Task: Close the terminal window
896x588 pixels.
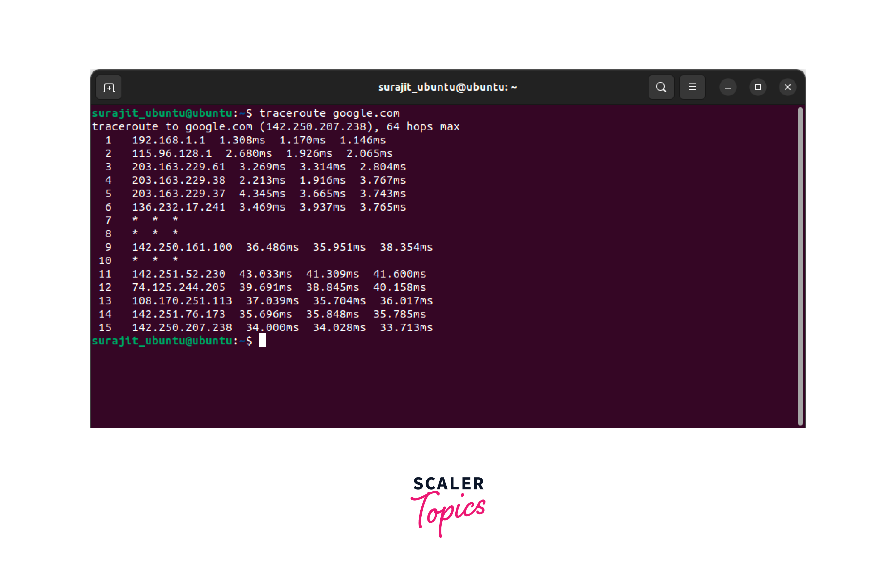Action: point(787,87)
